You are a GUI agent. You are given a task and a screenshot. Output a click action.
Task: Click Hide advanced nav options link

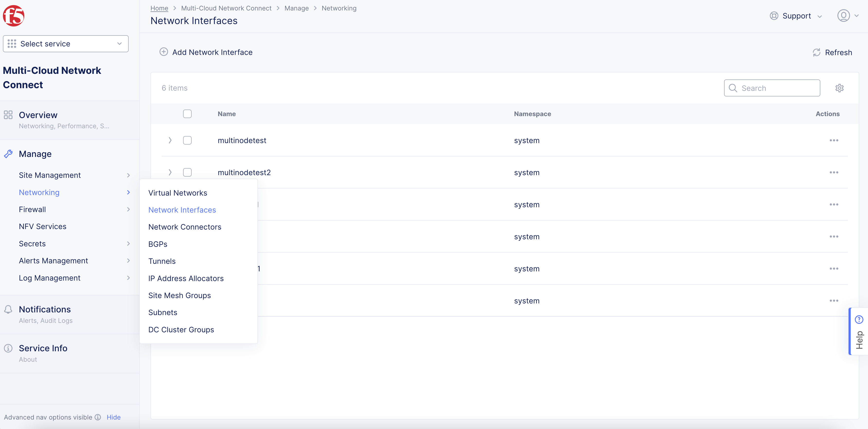[114, 417]
